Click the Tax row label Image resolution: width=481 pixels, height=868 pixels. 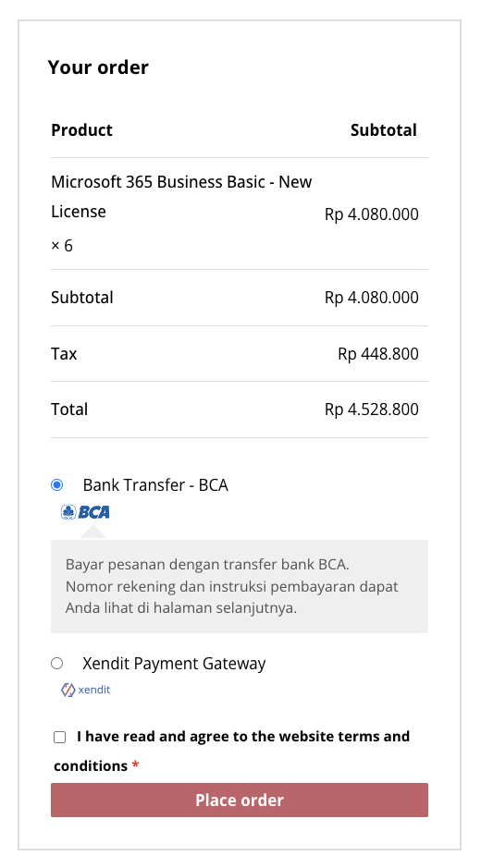[64, 354]
